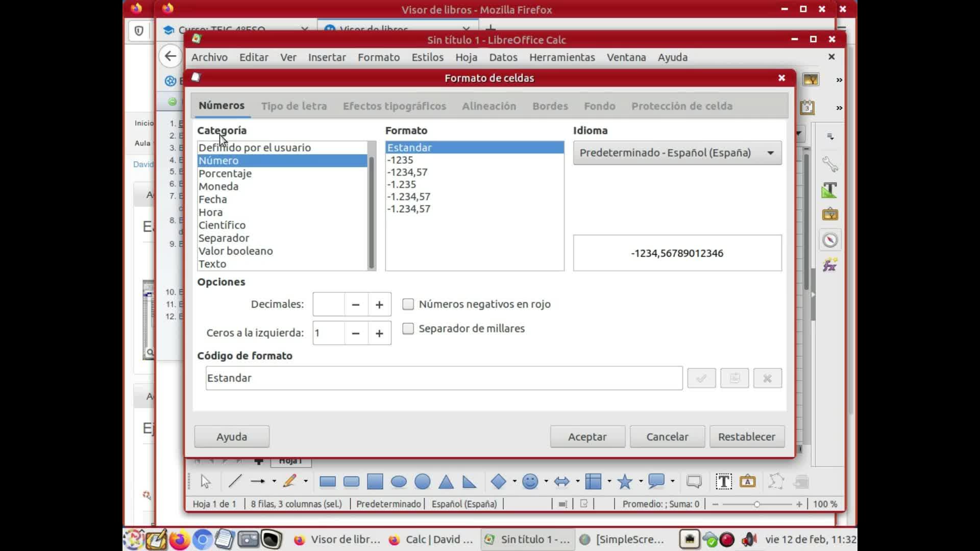Choose the isosceles triangle shape tool

point(446,482)
